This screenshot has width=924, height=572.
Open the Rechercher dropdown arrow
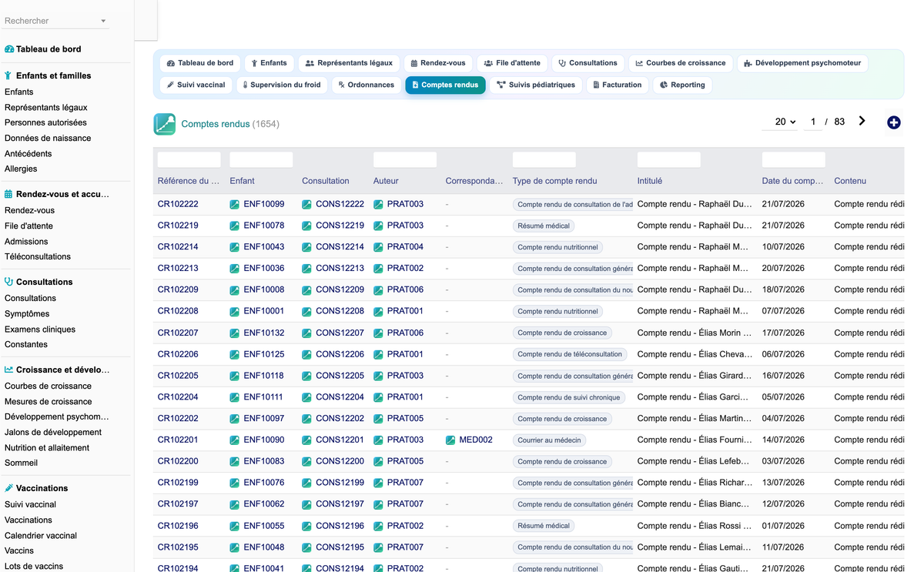point(104,22)
